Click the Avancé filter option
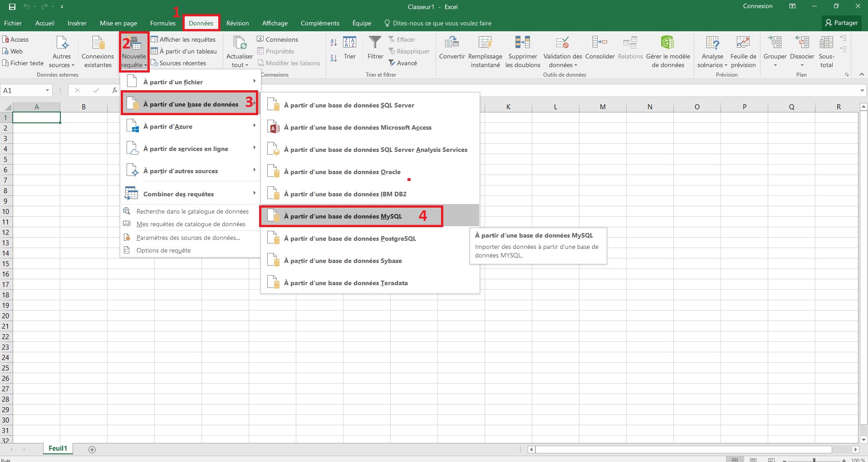Image resolution: width=868 pixels, height=462 pixels. coord(402,63)
